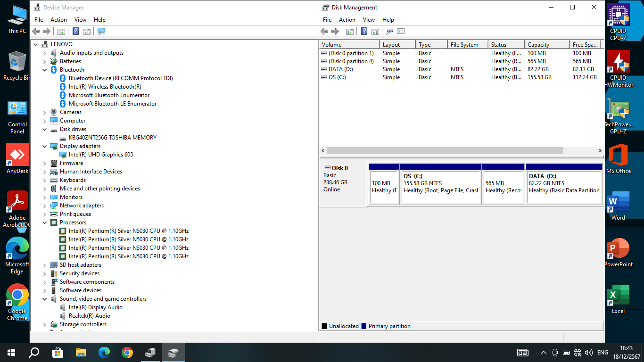The width and height of the screenshot is (644, 362).
Task: Sort by Capacity column header
Action: pyautogui.click(x=547, y=45)
